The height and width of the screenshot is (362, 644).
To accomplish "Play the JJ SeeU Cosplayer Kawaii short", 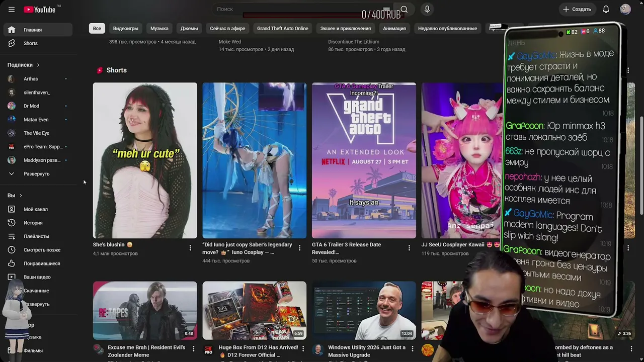I will point(463,160).
